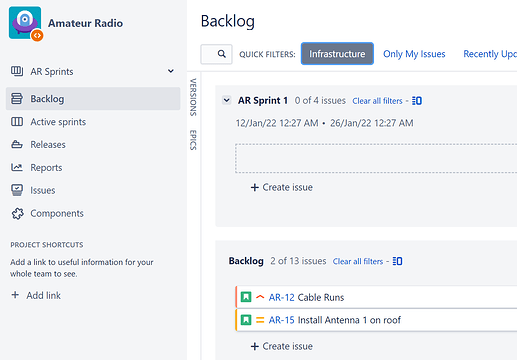Open the Reports section
This screenshot has height=360, width=517.
[x=46, y=167]
